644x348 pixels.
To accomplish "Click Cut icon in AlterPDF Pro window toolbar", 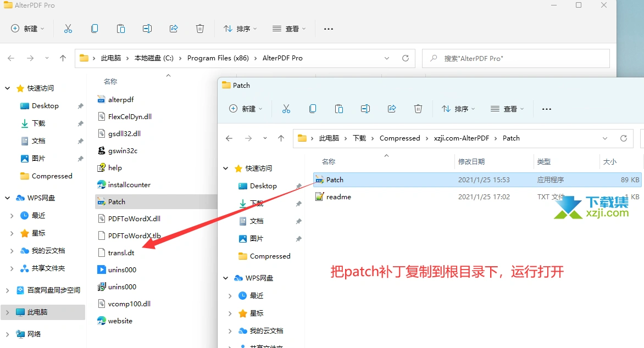I will [68, 29].
